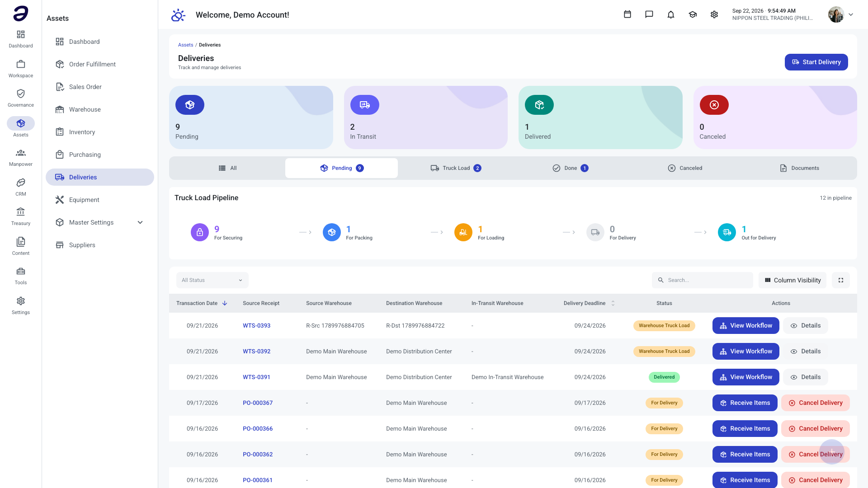Open the Dashboard icon in left rail
The image size is (868, 488).
21,39
